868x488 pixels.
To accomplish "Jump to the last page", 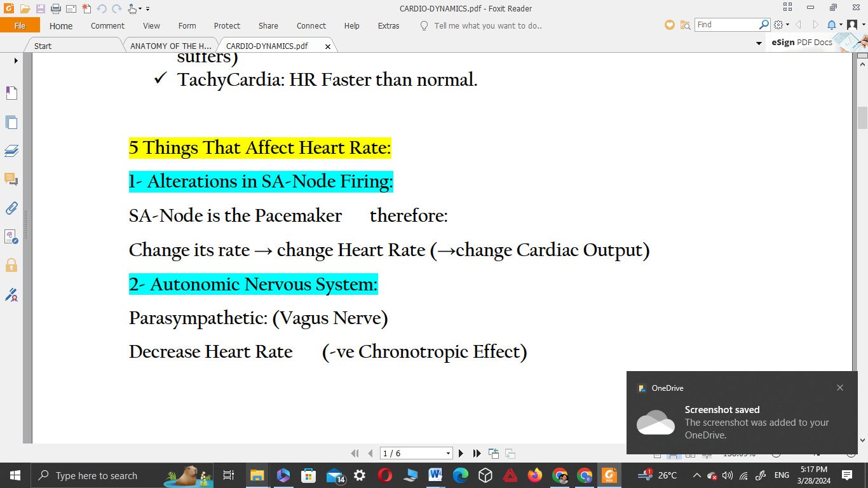I will tap(477, 453).
